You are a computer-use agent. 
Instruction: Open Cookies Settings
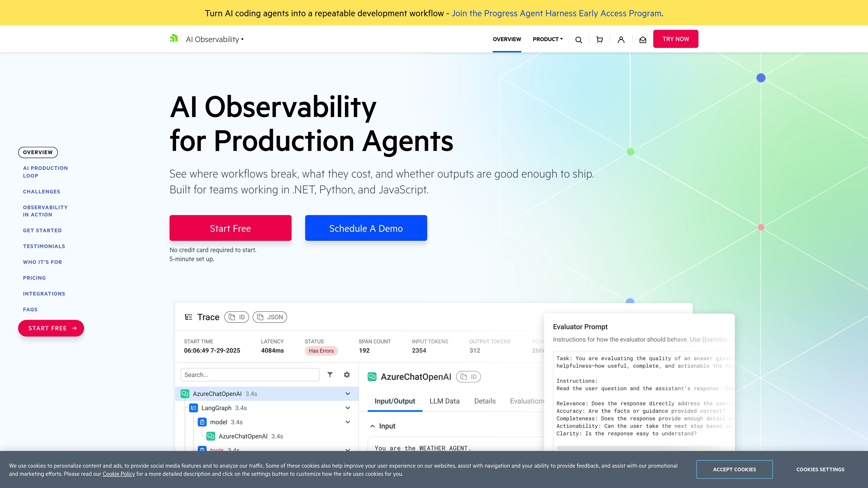tap(820, 469)
